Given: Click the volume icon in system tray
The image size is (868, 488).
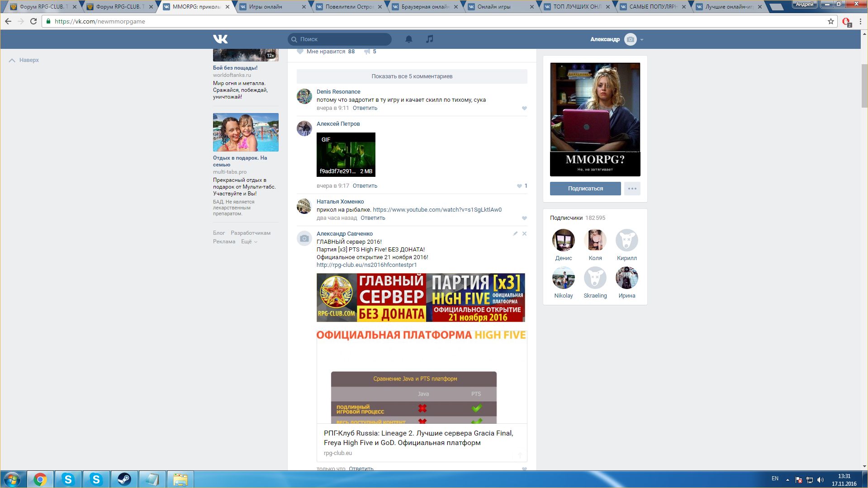Looking at the screenshot, I should [821, 480].
